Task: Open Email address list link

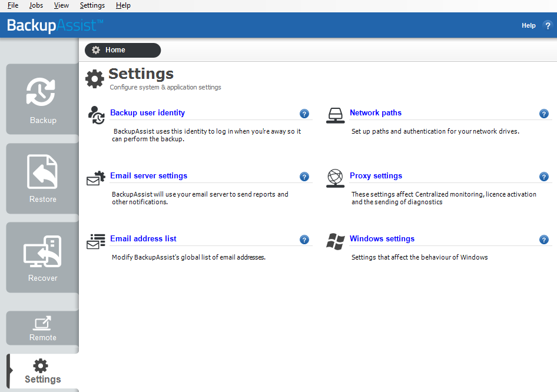Action: click(x=143, y=238)
